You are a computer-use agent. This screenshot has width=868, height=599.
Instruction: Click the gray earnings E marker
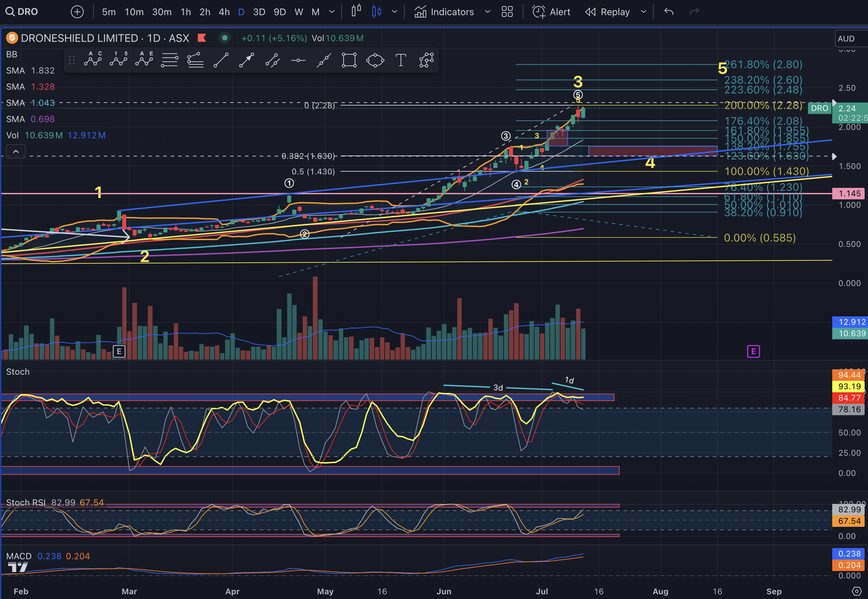(x=119, y=351)
